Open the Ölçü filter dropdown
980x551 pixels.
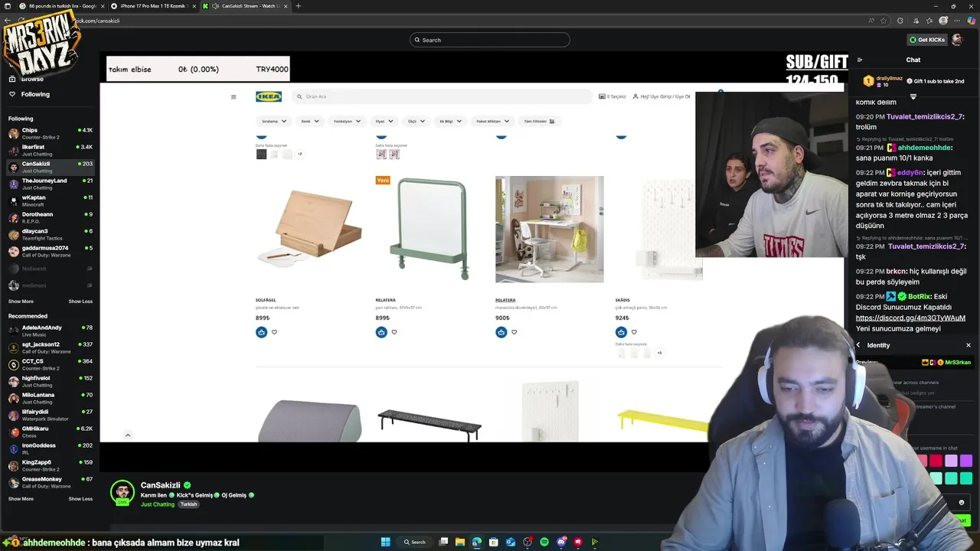click(x=416, y=121)
